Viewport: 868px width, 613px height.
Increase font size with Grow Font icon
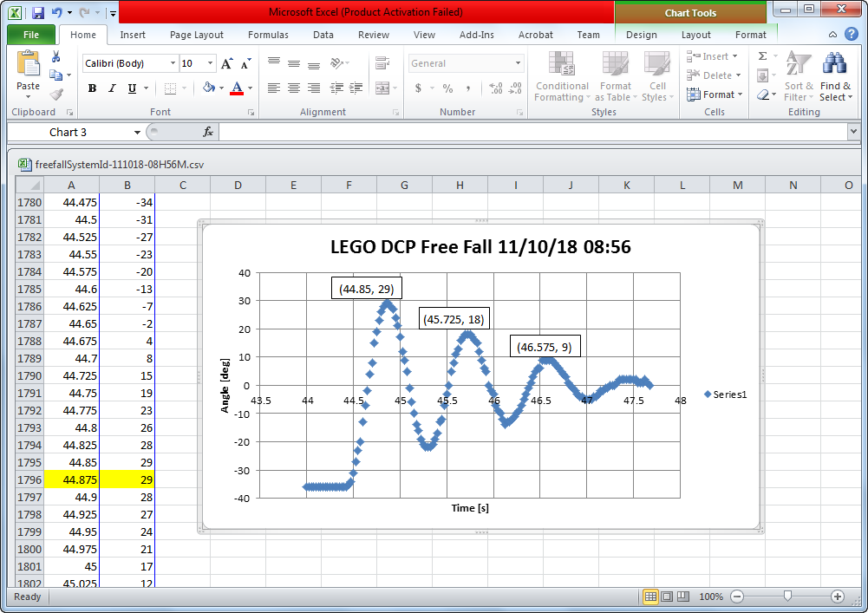226,63
